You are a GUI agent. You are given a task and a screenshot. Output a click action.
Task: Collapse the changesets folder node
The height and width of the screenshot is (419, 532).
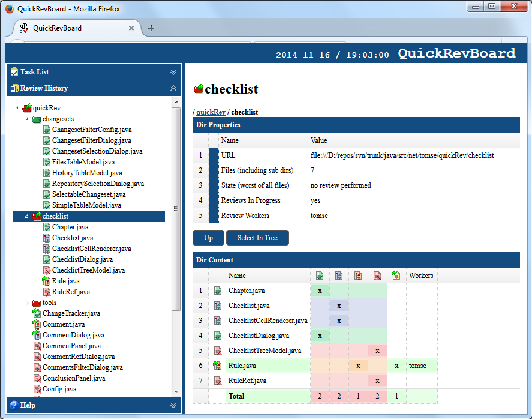pyautogui.click(x=26, y=119)
